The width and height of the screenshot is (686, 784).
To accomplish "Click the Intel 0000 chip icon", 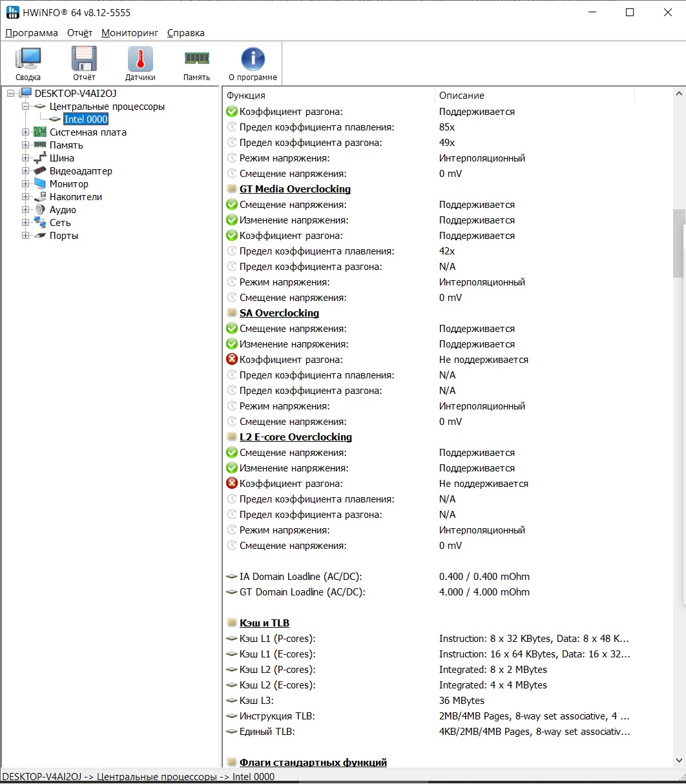I will click(55, 119).
